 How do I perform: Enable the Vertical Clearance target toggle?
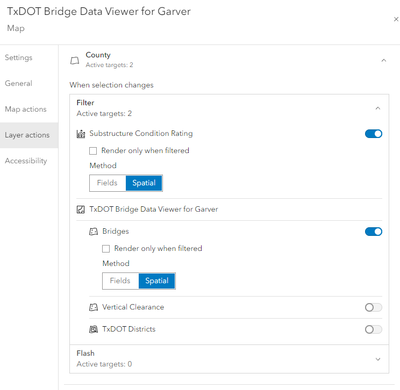click(373, 307)
